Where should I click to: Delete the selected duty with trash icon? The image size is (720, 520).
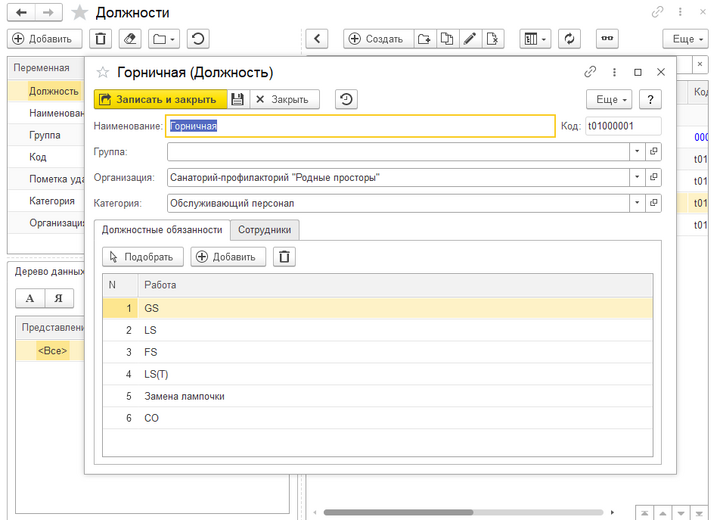[285, 257]
